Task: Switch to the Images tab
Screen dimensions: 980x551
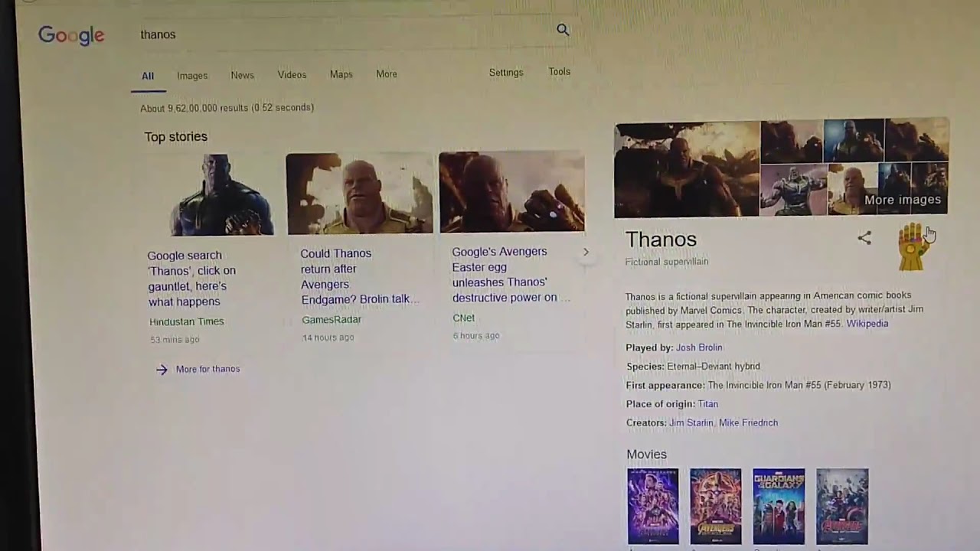Action: point(192,76)
